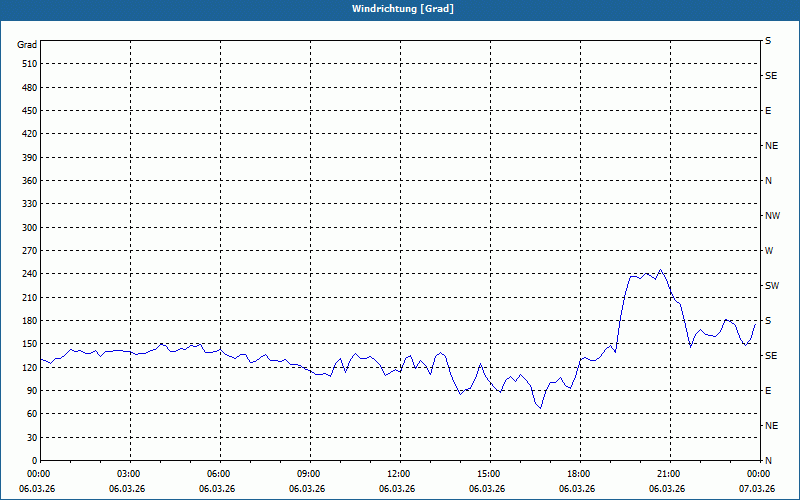Screen dimensions: 800x500
Task: Click the 15:00 time axis label
Action: 490,474
